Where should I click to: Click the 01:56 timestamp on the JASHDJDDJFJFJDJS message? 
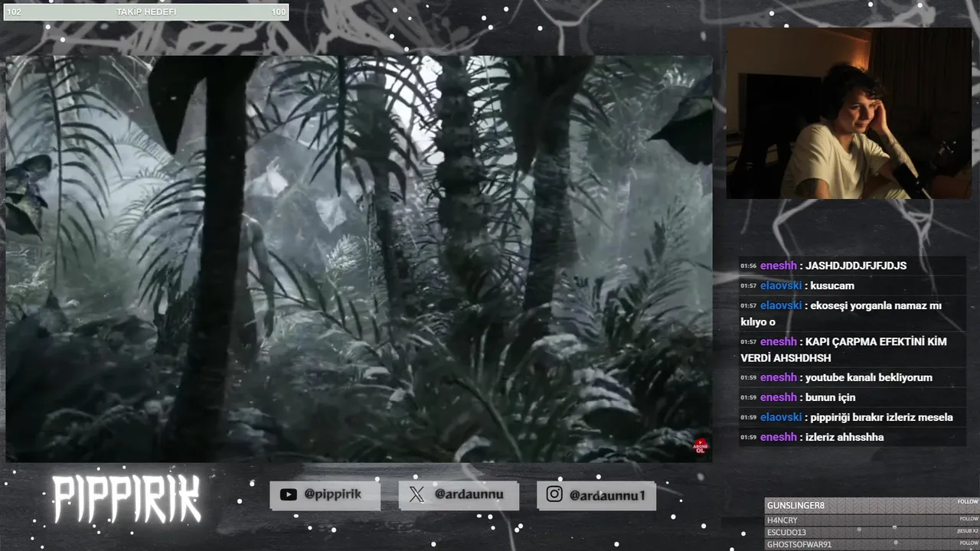pos(748,266)
